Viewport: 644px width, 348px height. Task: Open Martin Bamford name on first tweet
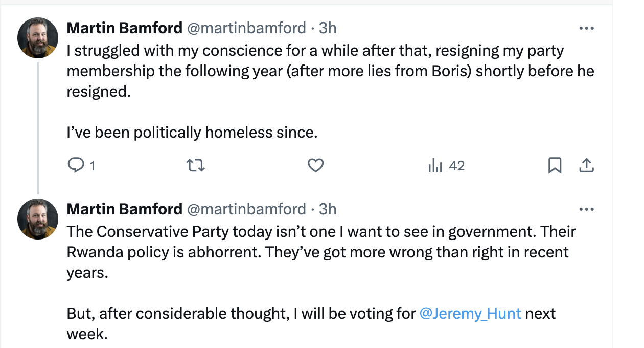[x=124, y=28]
